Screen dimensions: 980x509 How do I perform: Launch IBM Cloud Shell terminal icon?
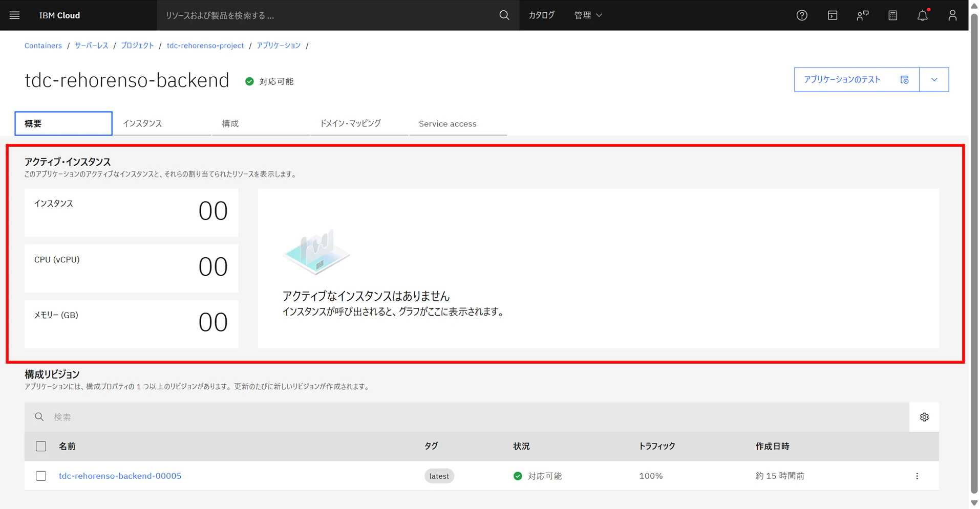(832, 15)
